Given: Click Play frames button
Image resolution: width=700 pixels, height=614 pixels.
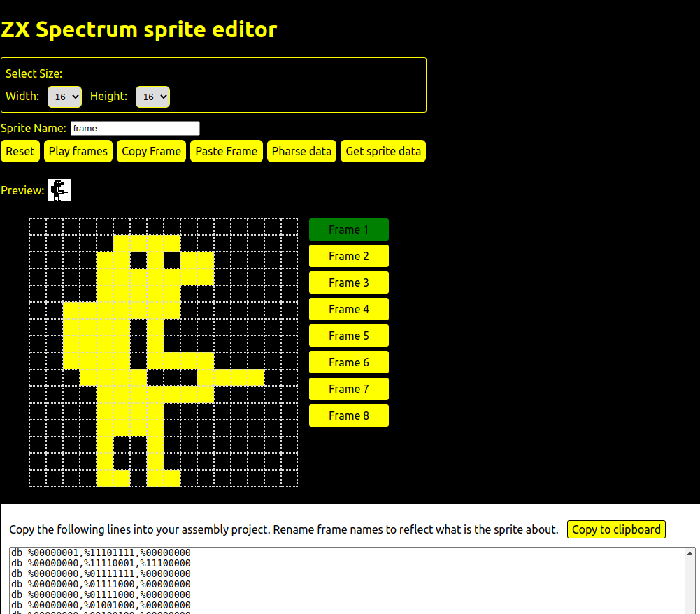Looking at the screenshot, I should coord(78,151).
